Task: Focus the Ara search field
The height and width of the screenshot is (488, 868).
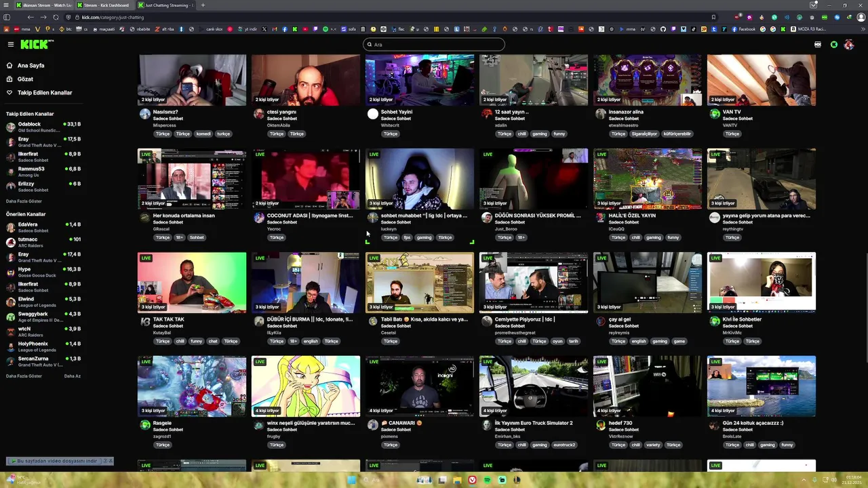Action: [x=434, y=44]
